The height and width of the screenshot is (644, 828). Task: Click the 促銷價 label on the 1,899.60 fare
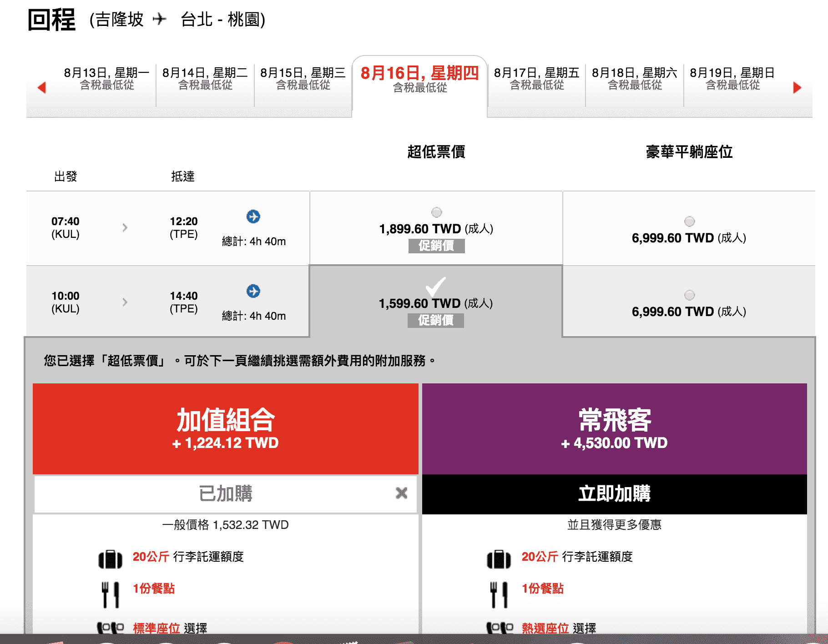coord(437,246)
